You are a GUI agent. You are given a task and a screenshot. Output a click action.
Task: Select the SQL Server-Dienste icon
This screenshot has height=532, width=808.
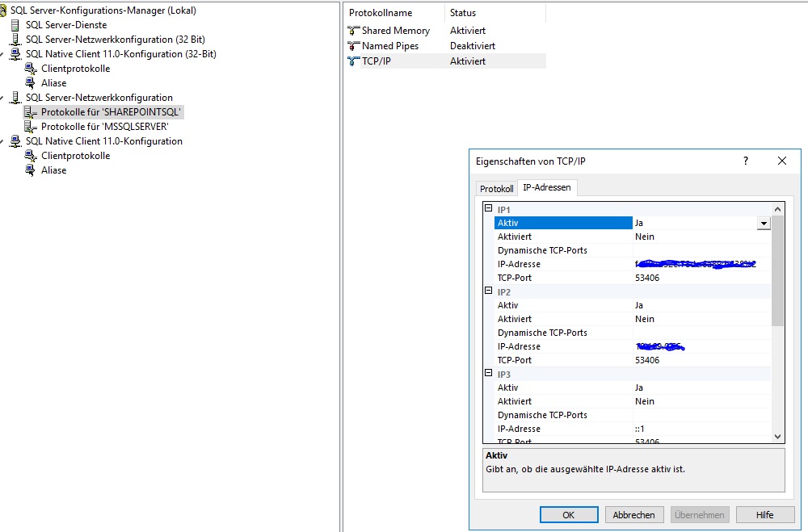pyautogui.click(x=15, y=25)
